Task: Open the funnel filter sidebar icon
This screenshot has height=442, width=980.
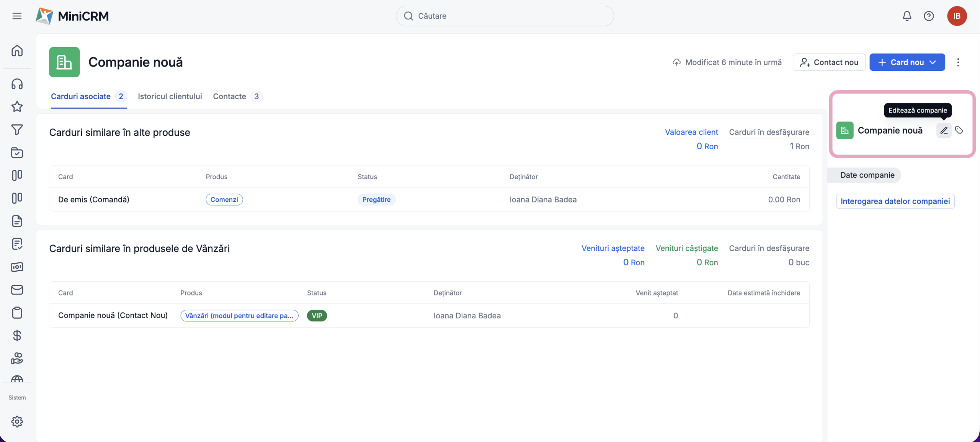Action: coord(17,130)
